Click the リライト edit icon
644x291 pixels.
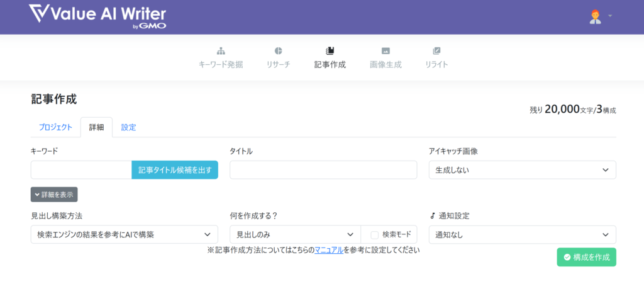pos(436,51)
